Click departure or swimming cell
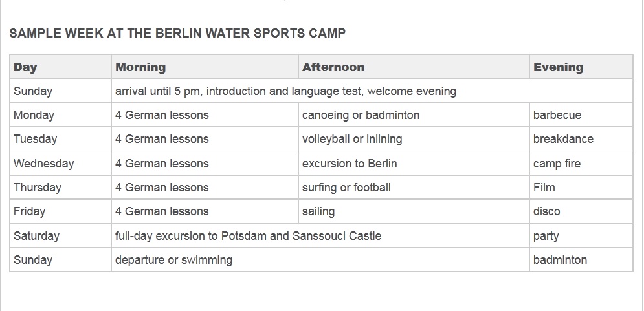The image size is (644, 311). [321, 260]
